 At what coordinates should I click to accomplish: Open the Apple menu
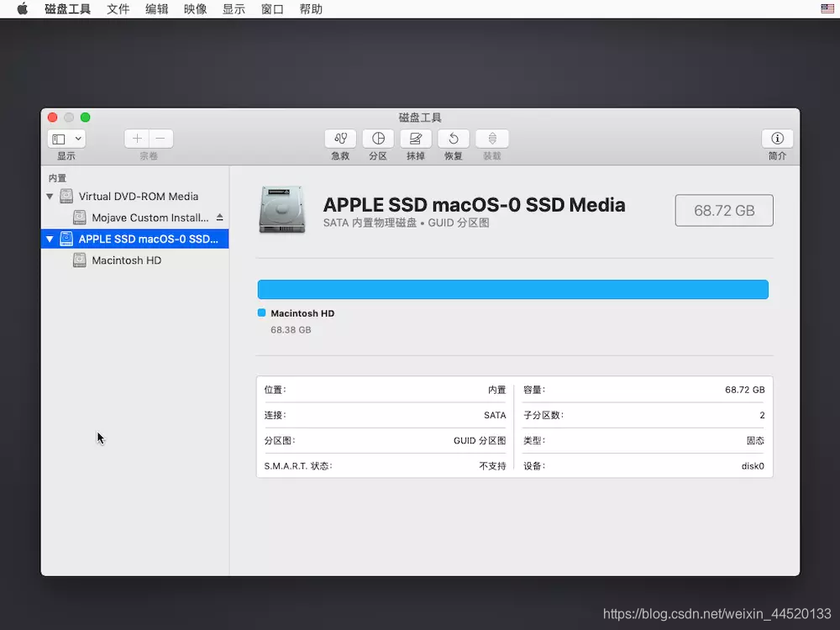point(23,9)
